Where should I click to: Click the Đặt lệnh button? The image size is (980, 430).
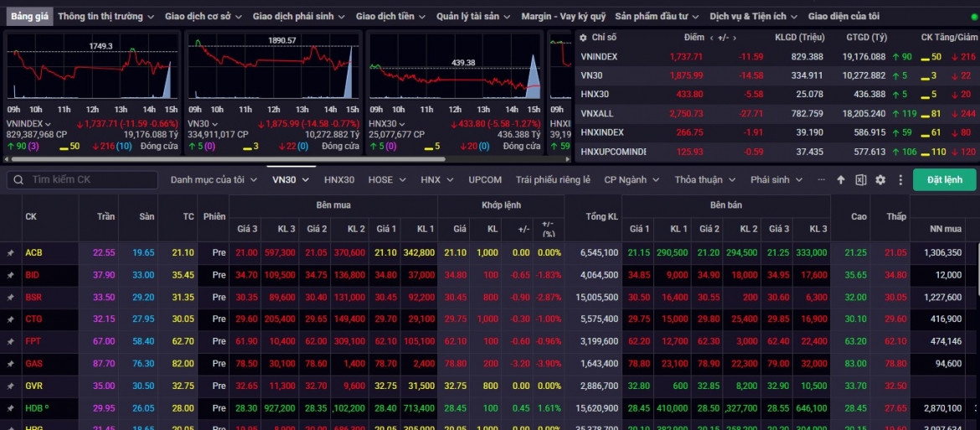[x=944, y=179]
